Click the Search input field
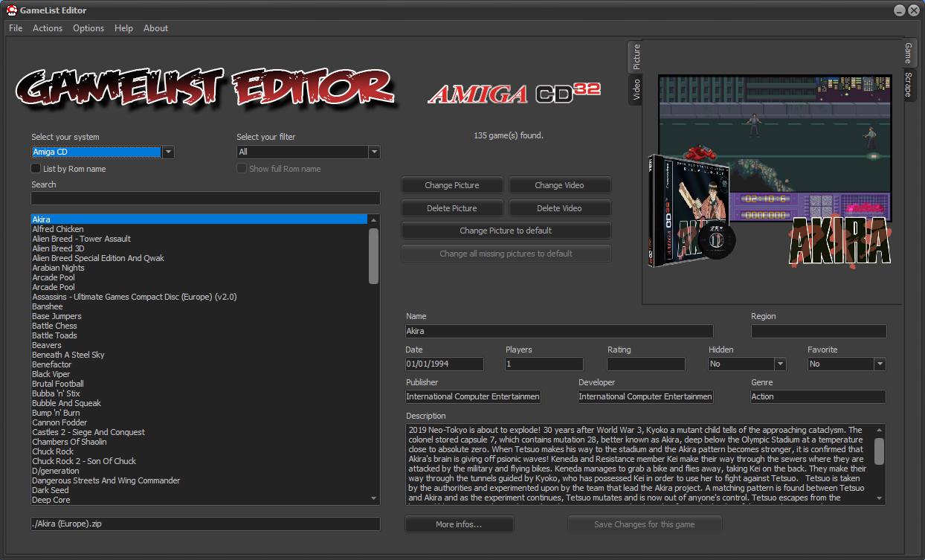925x560 pixels. point(205,198)
